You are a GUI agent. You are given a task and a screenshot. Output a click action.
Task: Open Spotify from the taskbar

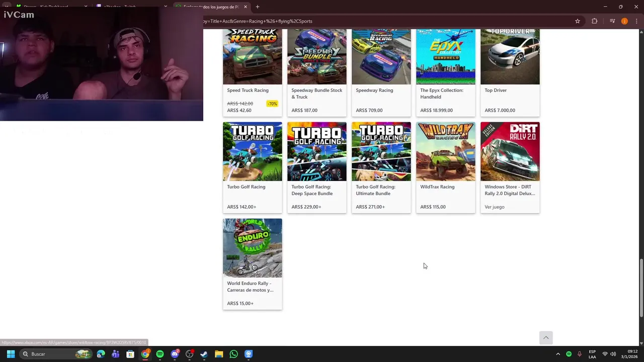click(x=160, y=354)
